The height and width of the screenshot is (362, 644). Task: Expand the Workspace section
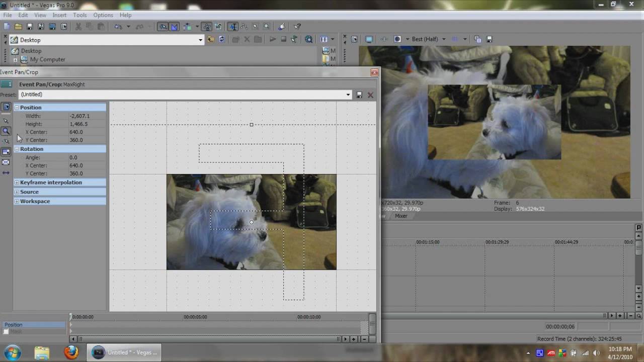click(x=17, y=202)
